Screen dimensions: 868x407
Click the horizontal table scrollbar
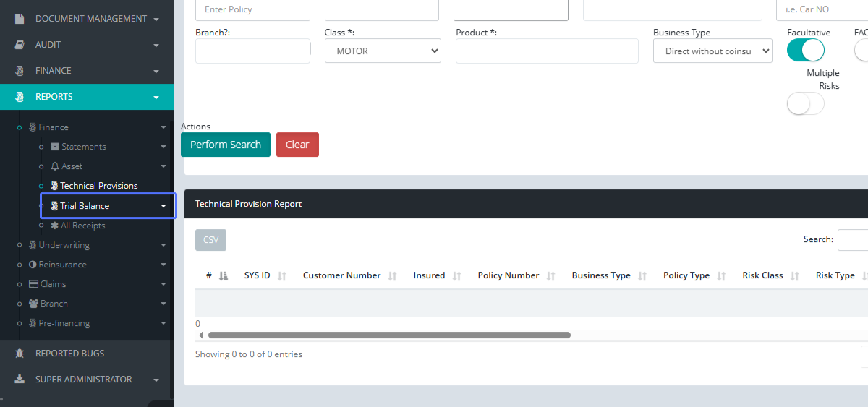point(389,335)
